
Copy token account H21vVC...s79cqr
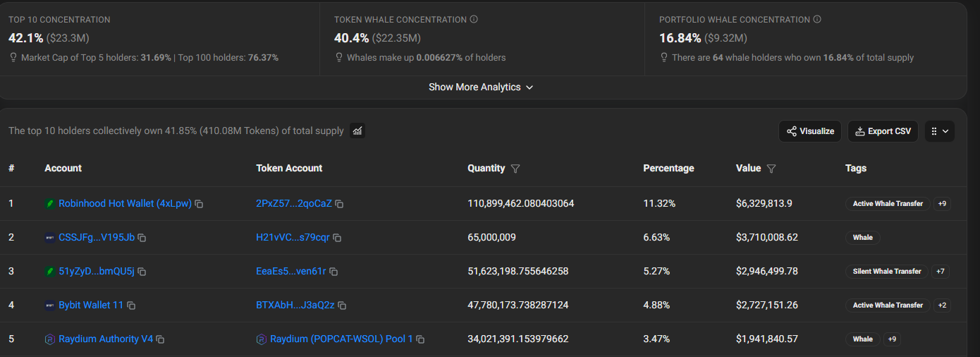pyautogui.click(x=337, y=238)
